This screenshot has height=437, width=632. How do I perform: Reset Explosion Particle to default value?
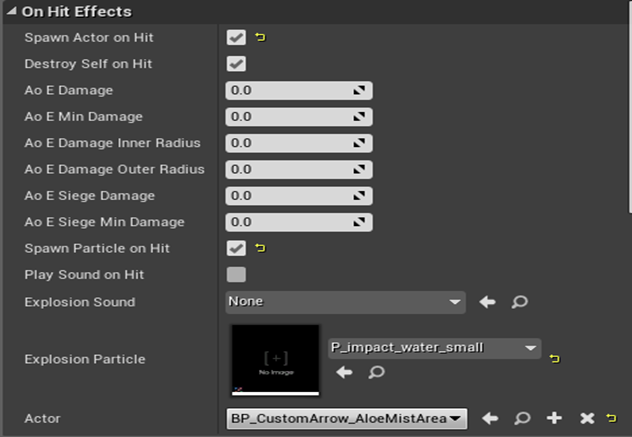(555, 357)
